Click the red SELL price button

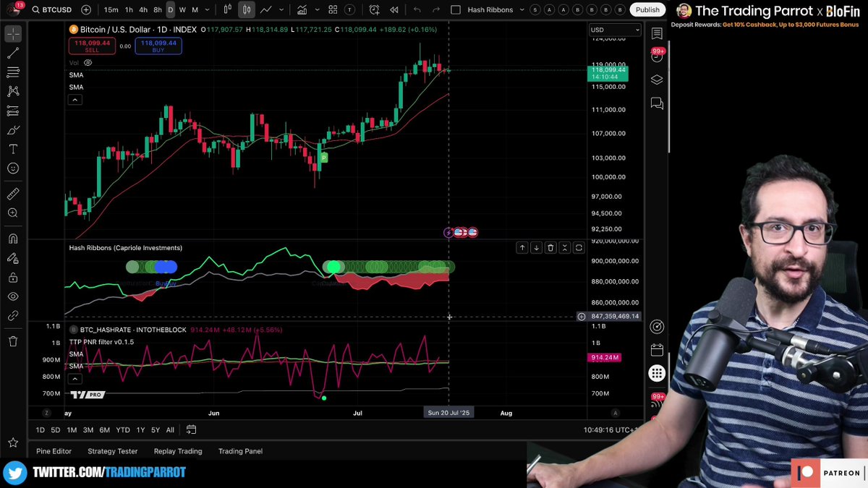point(91,46)
